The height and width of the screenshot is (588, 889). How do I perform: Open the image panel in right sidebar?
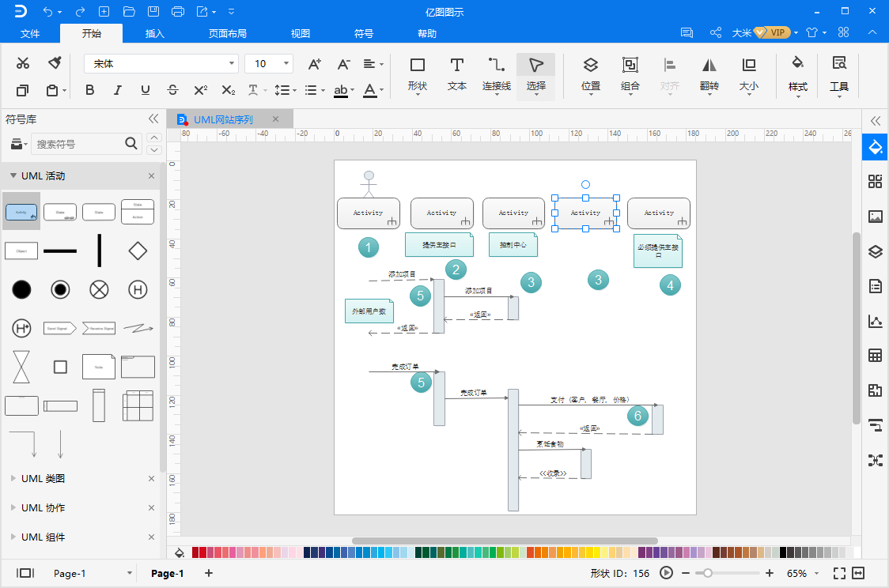(876, 217)
